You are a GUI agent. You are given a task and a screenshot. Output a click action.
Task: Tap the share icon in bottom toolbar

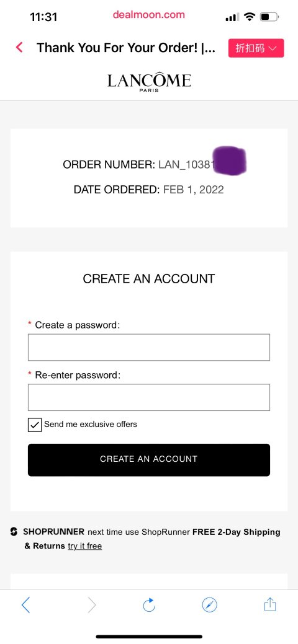click(270, 604)
